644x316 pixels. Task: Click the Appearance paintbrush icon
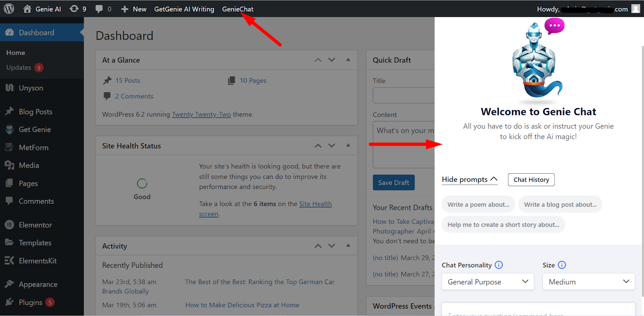[10, 284]
